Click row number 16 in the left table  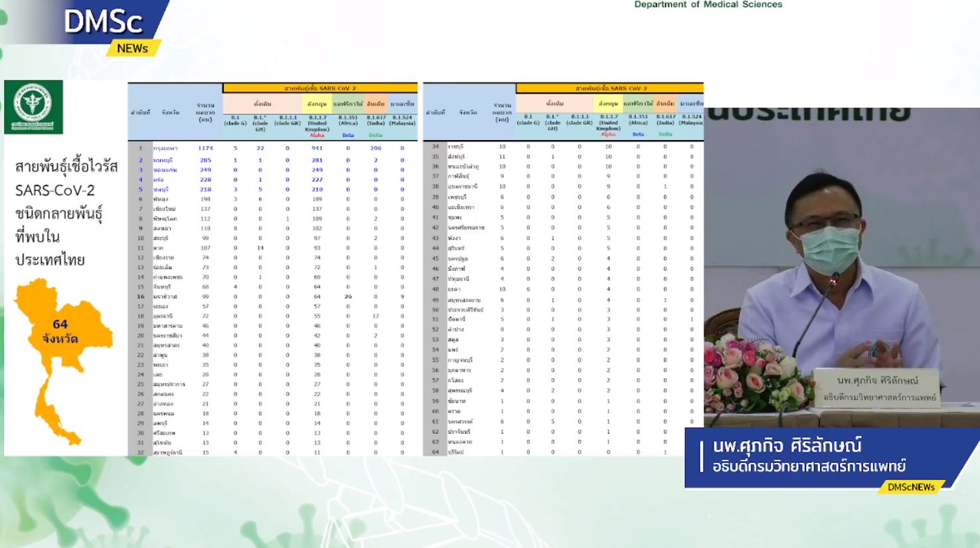click(141, 297)
